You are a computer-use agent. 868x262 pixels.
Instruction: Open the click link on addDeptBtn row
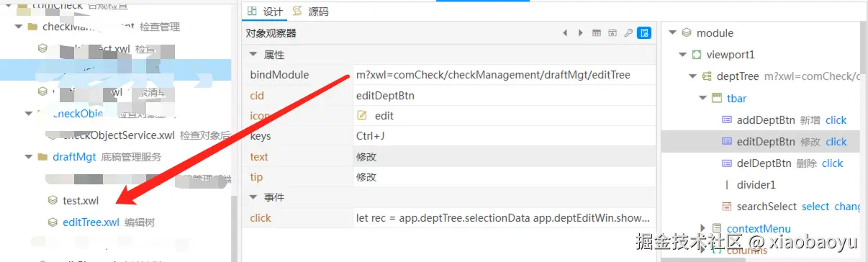[836, 119]
